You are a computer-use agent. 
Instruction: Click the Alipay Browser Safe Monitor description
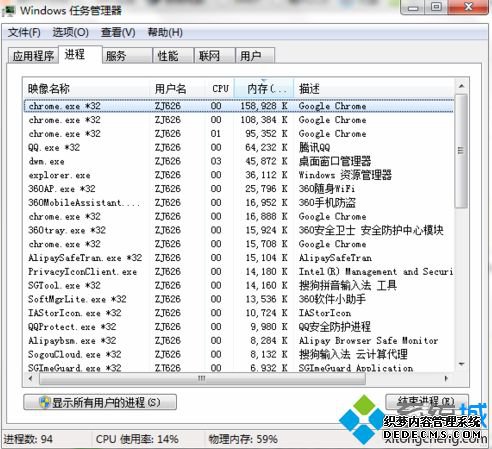(368, 340)
